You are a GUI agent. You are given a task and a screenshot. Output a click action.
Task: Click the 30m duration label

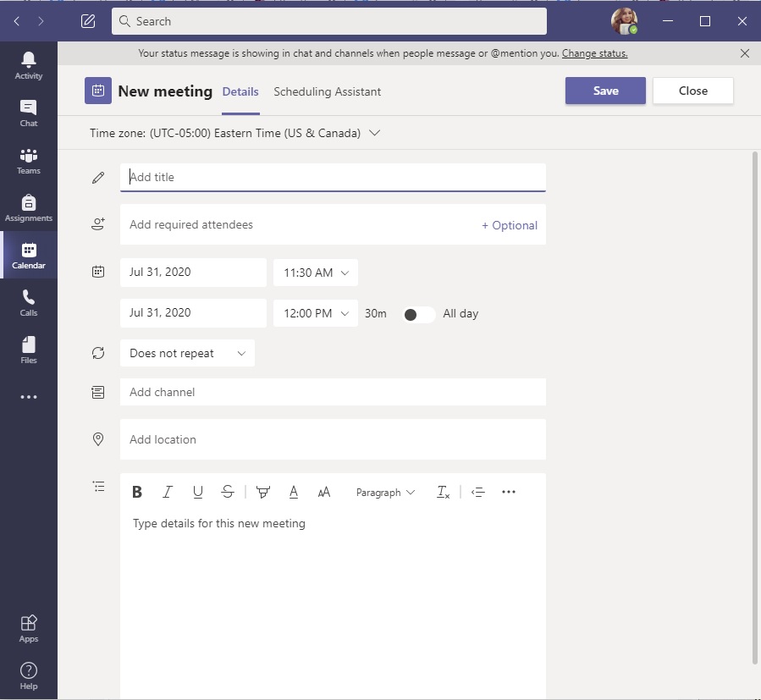coord(376,313)
